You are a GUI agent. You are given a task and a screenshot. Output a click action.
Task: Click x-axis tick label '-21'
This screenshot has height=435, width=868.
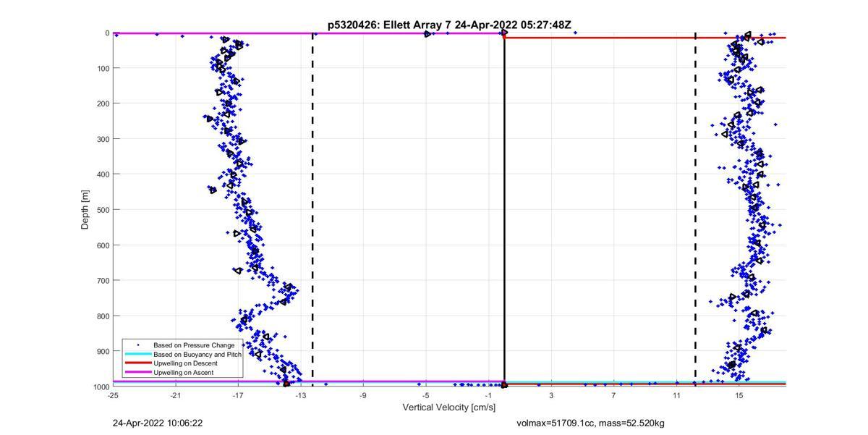[176, 395]
